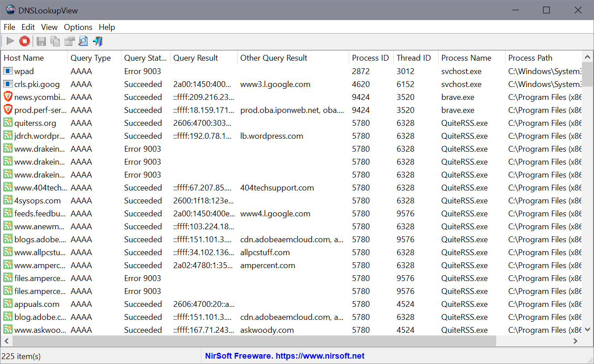
Task: Click the icon beside crls.pki.goog
Action: pos(8,84)
